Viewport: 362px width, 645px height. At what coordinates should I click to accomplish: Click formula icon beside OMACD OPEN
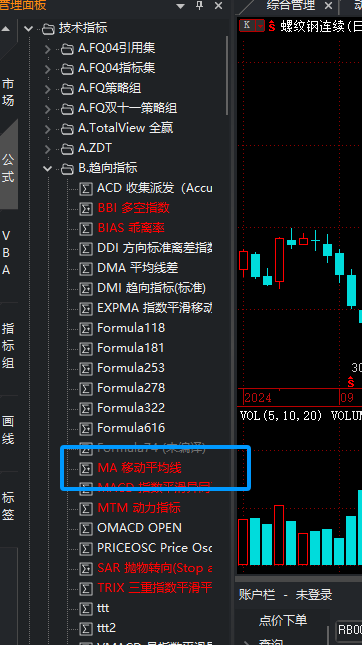point(86,529)
